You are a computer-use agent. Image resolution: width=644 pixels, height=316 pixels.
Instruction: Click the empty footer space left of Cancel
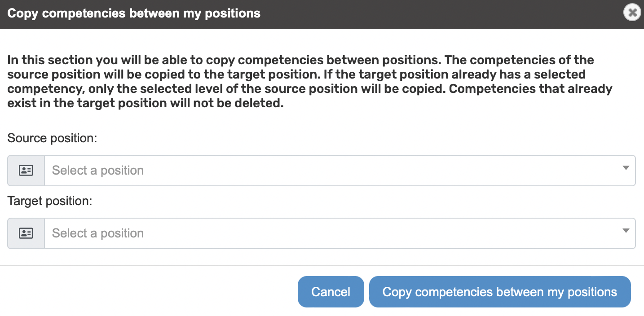click(148, 292)
